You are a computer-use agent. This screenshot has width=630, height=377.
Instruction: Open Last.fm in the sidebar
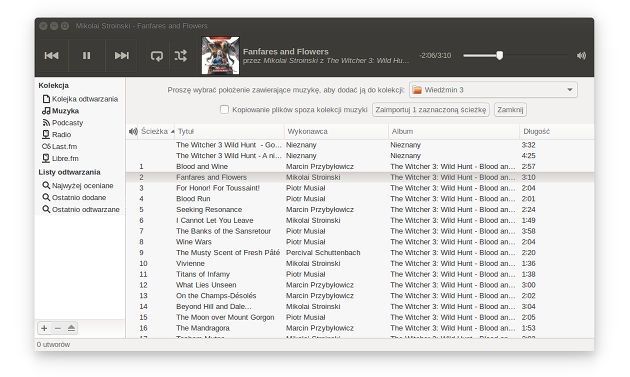(59, 146)
